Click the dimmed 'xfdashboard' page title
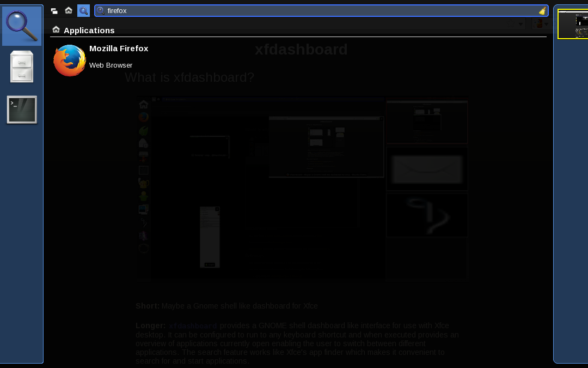 click(301, 50)
